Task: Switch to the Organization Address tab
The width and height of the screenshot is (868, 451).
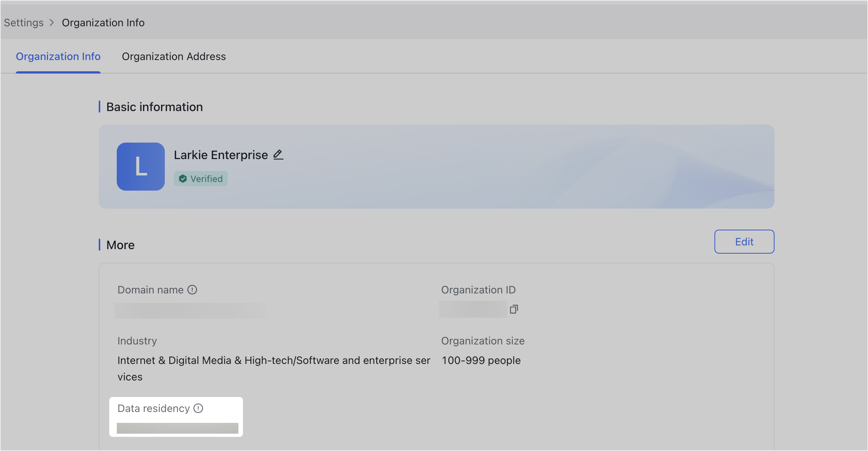Action: (174, 56)
